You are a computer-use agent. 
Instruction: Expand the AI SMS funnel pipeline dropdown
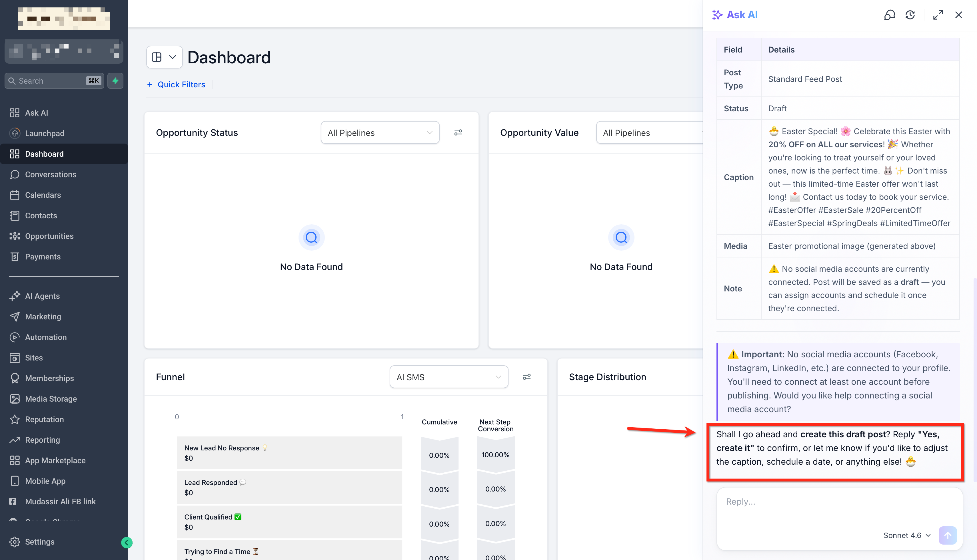click(x=449, y=377)
